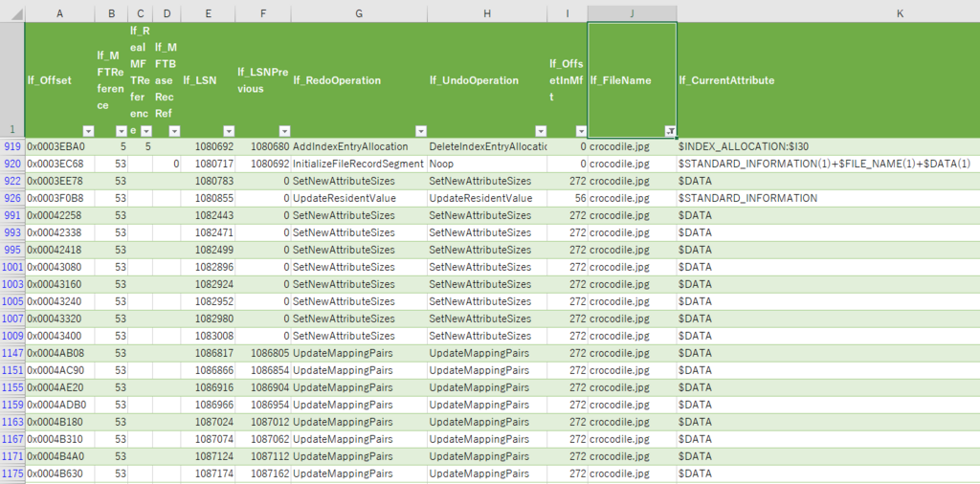Click LSN value 1082443

click(208, 215)
